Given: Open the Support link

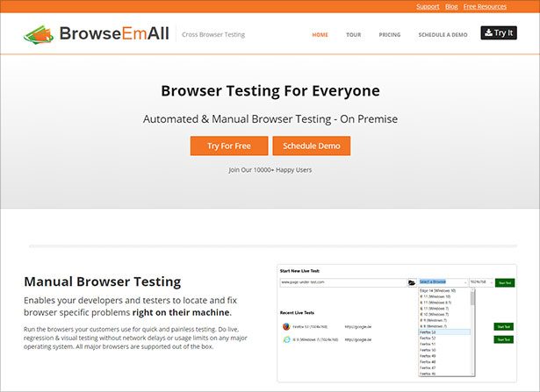Looking at the screenshot, I should coord(428,6).
